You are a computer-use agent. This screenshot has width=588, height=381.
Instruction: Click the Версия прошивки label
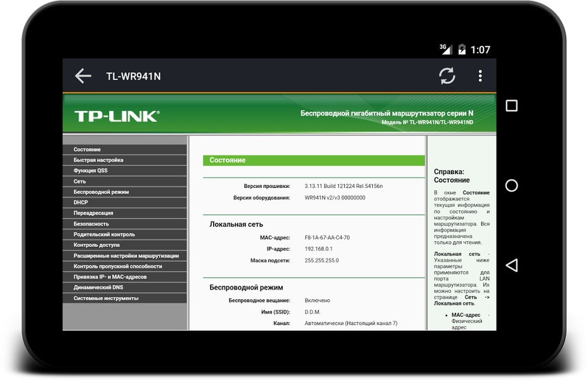[x=267, y=186]
